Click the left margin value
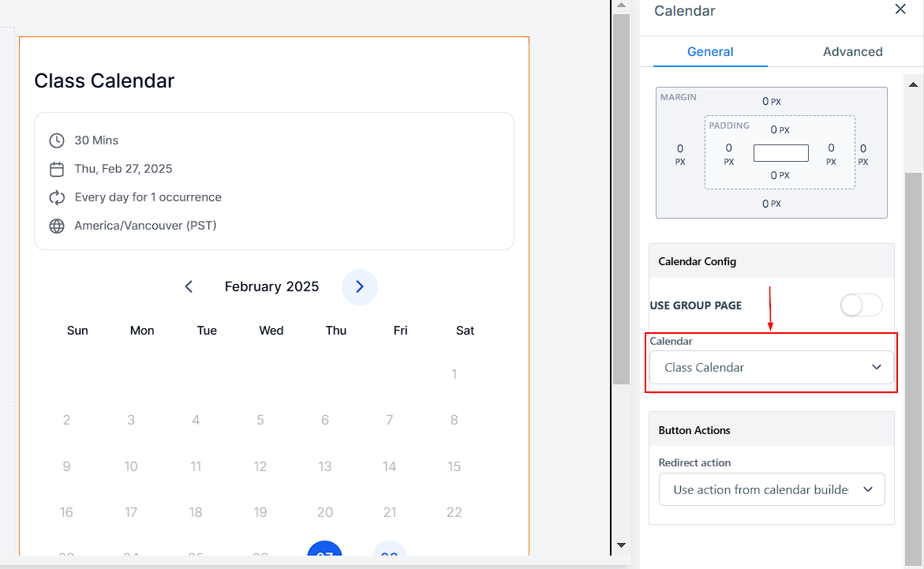 tap(680, 149)
